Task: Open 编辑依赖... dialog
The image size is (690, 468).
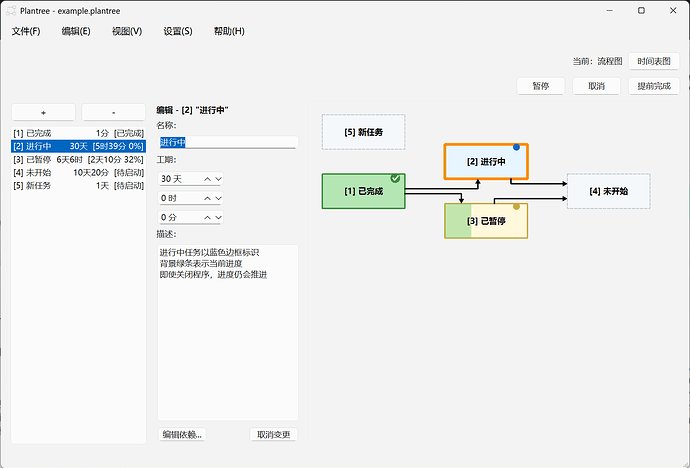Action: (x=182, y=435)
